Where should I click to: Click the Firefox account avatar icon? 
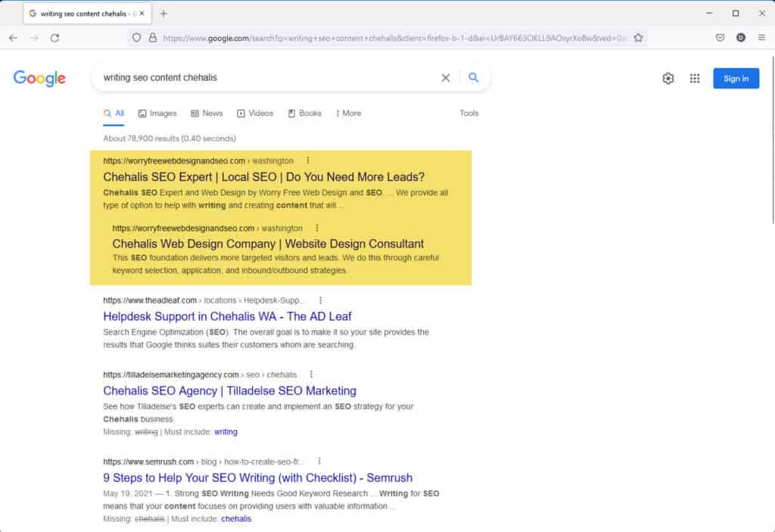(740, 38)
